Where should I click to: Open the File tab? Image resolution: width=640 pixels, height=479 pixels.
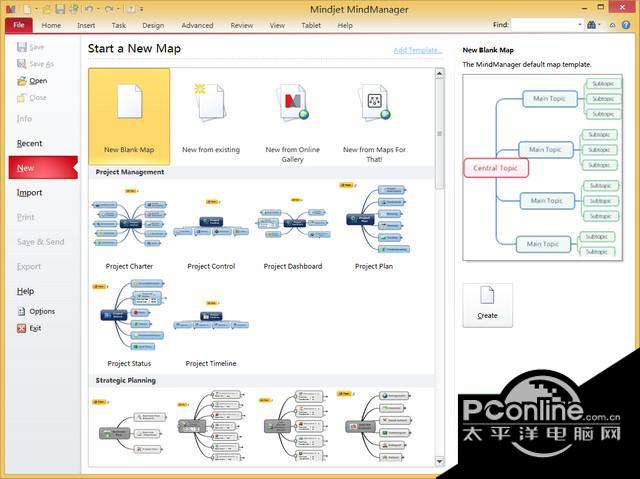[x=19, y=25]
